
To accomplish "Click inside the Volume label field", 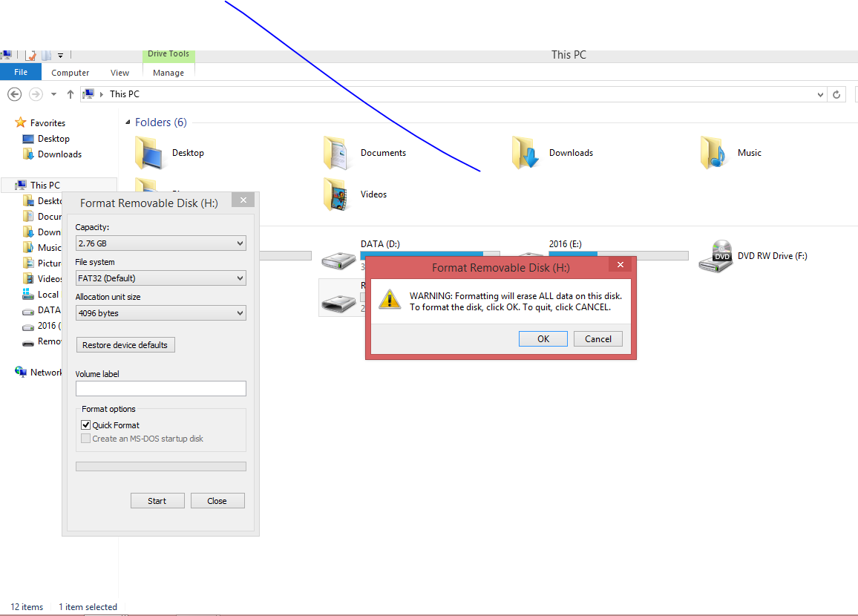I will click(160, 388).
